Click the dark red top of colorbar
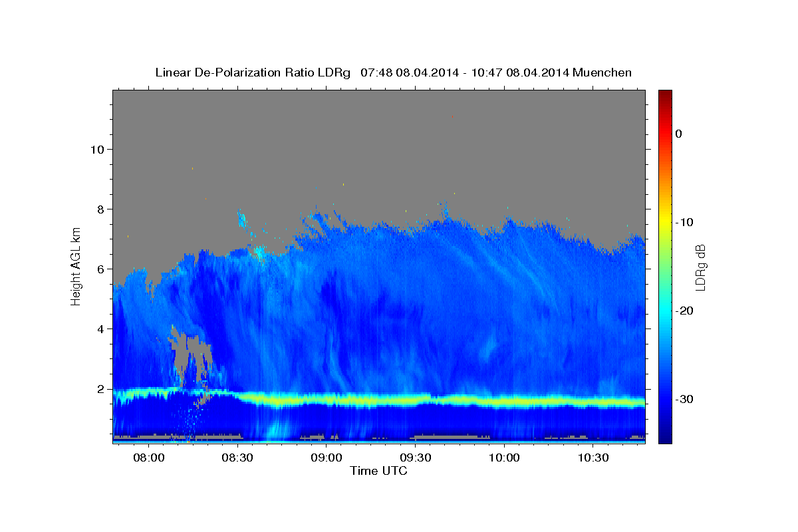Image resolution: width=798 pixels, height=532 pixels. 665,96
